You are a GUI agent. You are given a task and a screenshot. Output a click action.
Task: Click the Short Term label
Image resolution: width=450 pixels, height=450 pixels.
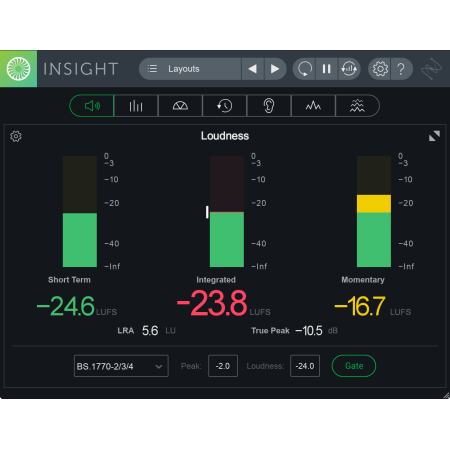coord(69,280)
